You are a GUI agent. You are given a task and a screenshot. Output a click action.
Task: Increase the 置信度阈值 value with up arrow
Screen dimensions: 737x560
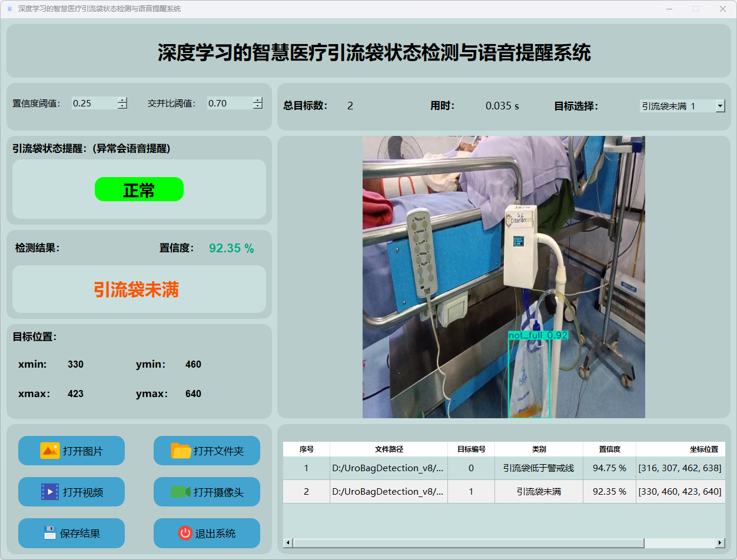122,100
